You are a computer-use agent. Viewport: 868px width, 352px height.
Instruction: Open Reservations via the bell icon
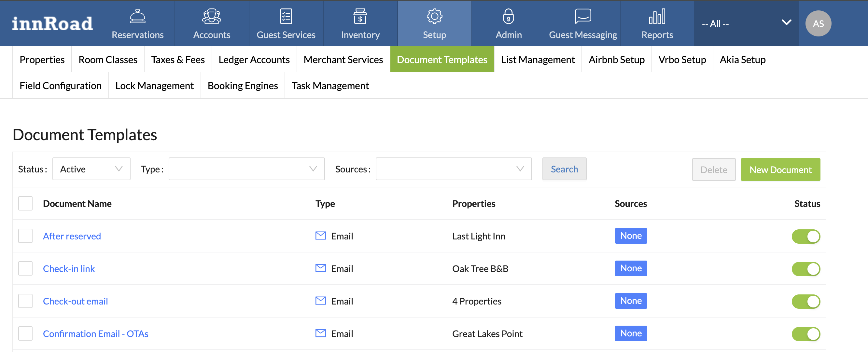137,16
